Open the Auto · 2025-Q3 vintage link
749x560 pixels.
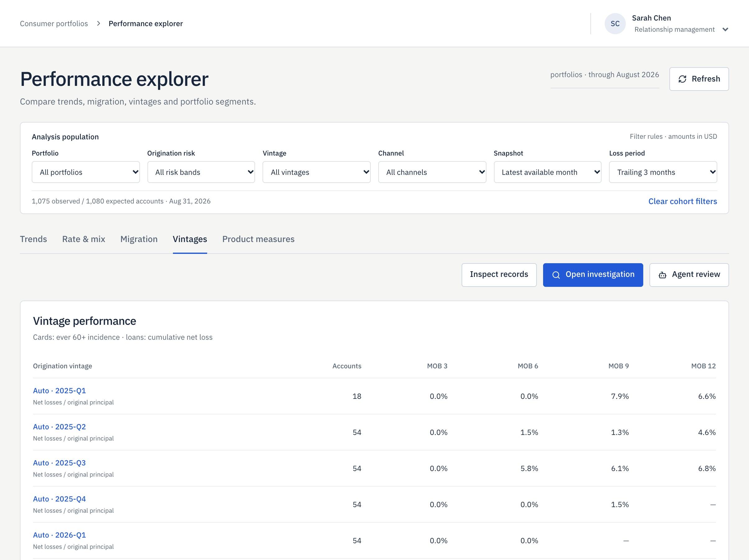(x=60, y=463)
